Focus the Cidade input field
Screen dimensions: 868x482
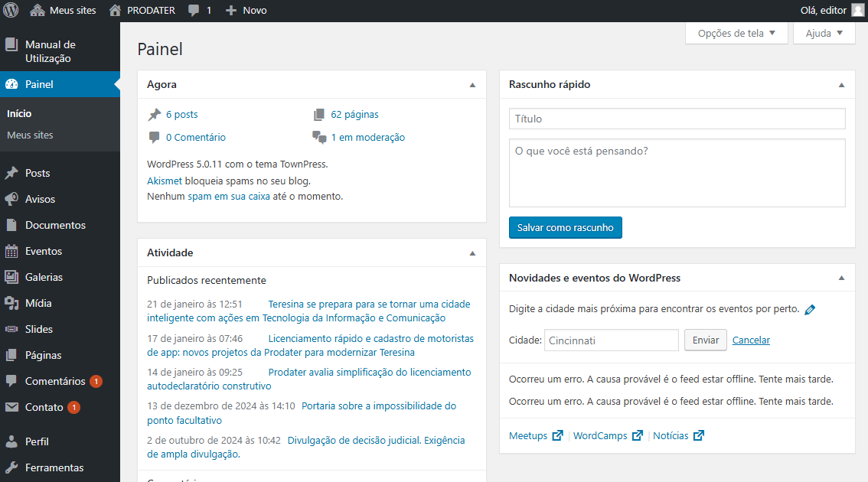(x=612, y=340)
